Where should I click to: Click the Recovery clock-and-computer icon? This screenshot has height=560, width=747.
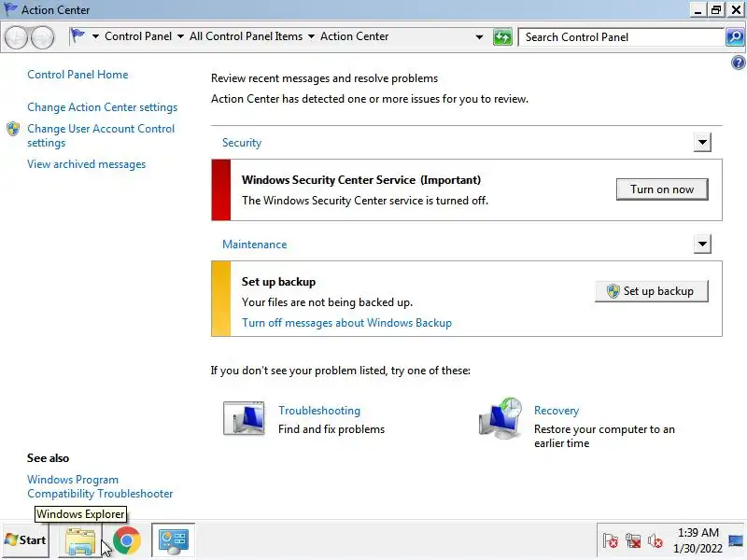pyautogui.click(x=500, y=418)
